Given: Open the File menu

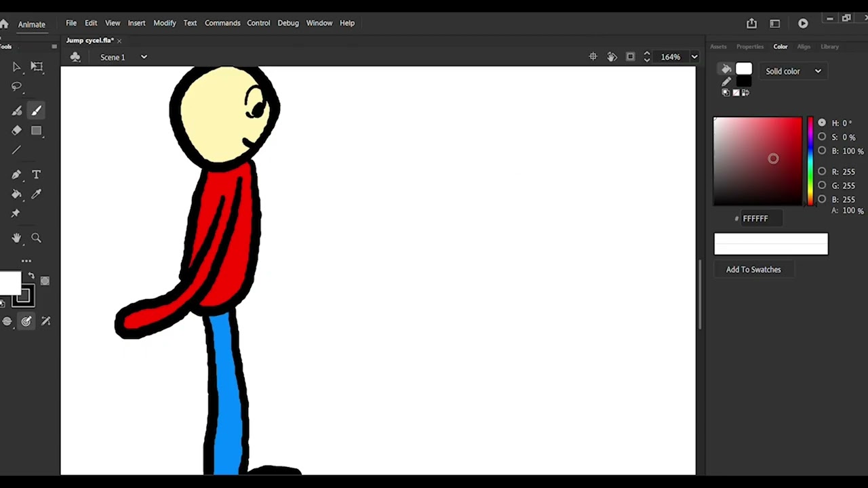Looking at the screenshot, I should [71, 23].
